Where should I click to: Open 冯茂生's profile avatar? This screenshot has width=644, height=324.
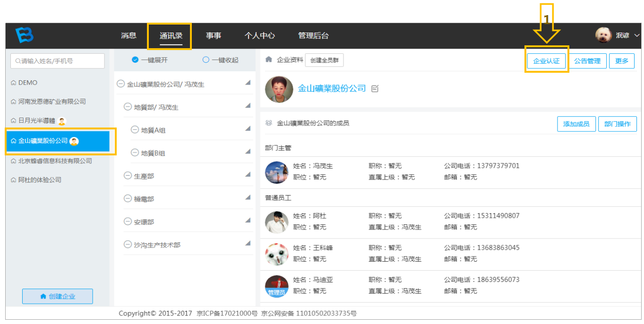point(276,172)
